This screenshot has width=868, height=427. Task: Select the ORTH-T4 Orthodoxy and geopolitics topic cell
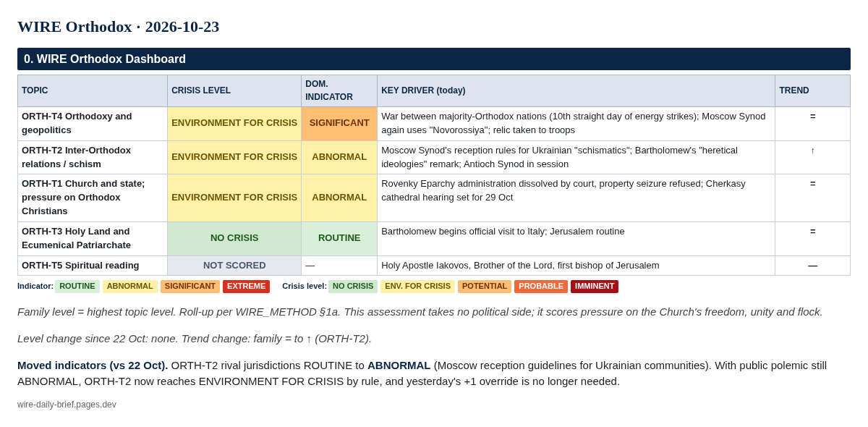coord(93,124)
